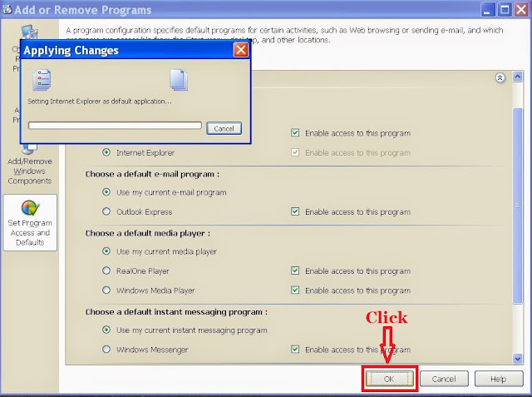Select Outlook Express as e-mail program
This screenshot has height=397, width=532.
[x=106, y=211]
